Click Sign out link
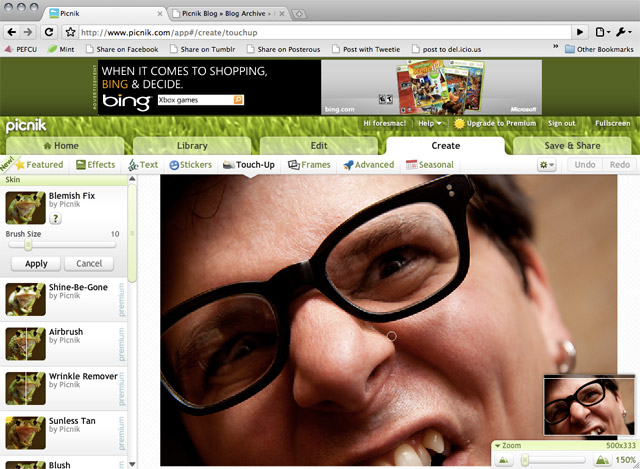Viewport: 640px width, 469px height. click(x=562, y=123)
